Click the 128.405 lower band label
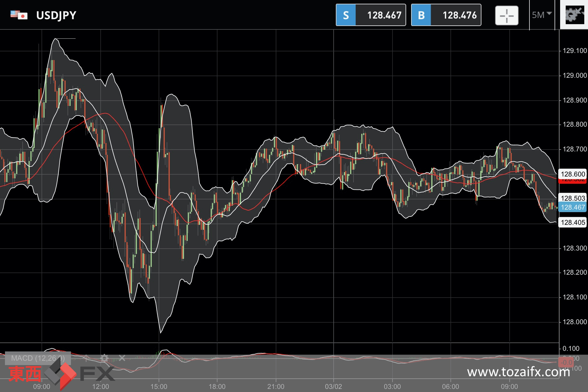Image resolution: width=588 pixels, height=392 pixels. (x=573, y=222)
